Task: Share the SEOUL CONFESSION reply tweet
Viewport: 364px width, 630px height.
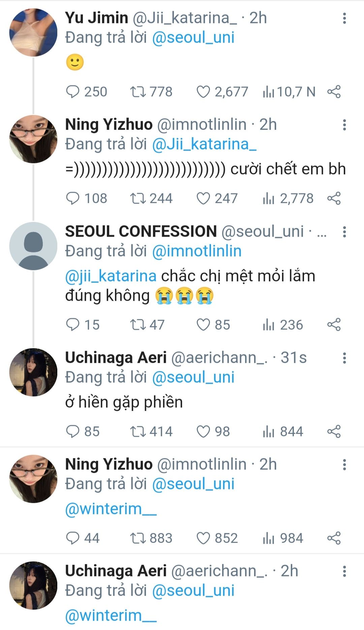Action: (334, 325)
